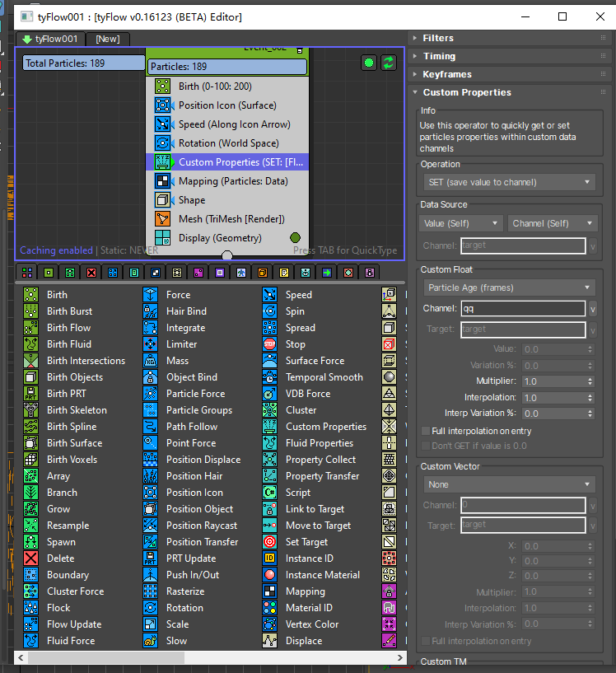Select the tyFlow001 tab
616x673 pixels.
[x=50, y=39]
